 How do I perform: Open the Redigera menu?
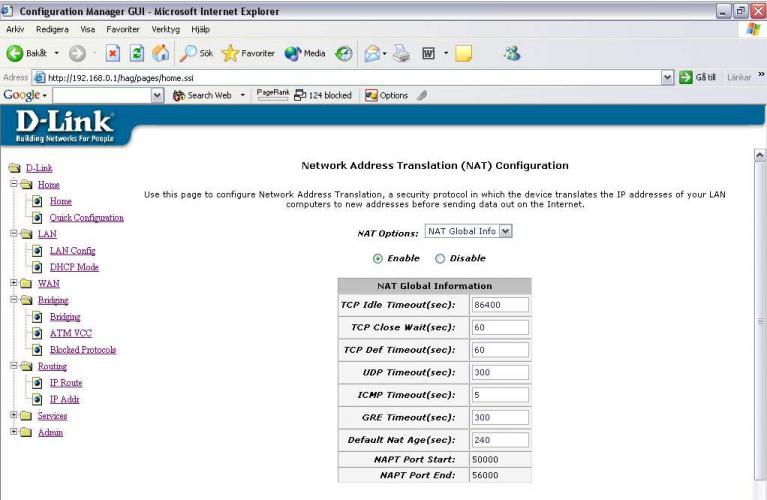[52, 29]
